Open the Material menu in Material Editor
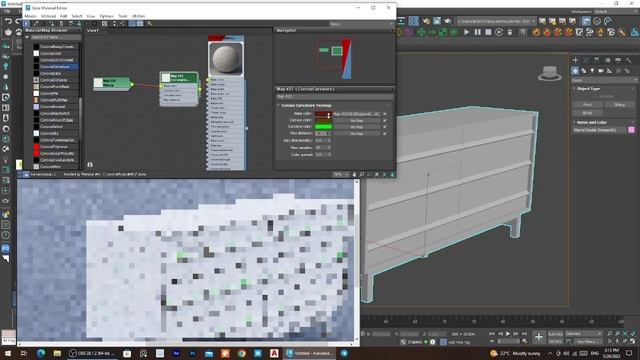 (48, 16)
